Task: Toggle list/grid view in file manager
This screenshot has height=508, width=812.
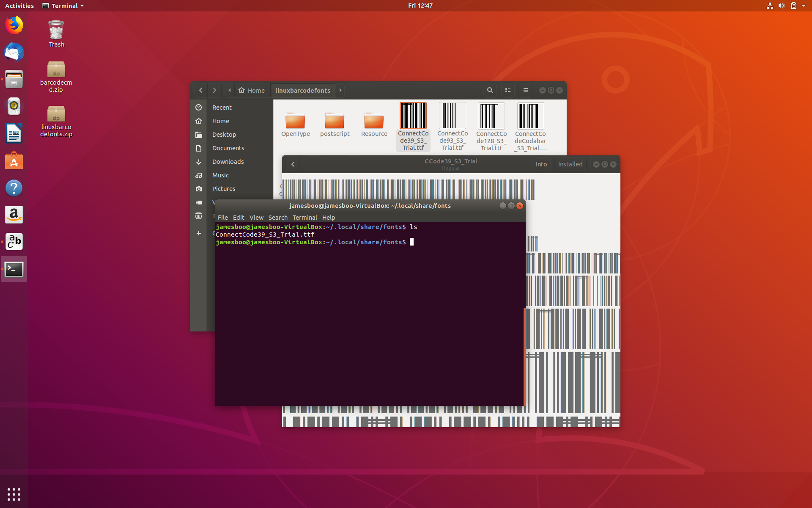Action: (508, 90)
